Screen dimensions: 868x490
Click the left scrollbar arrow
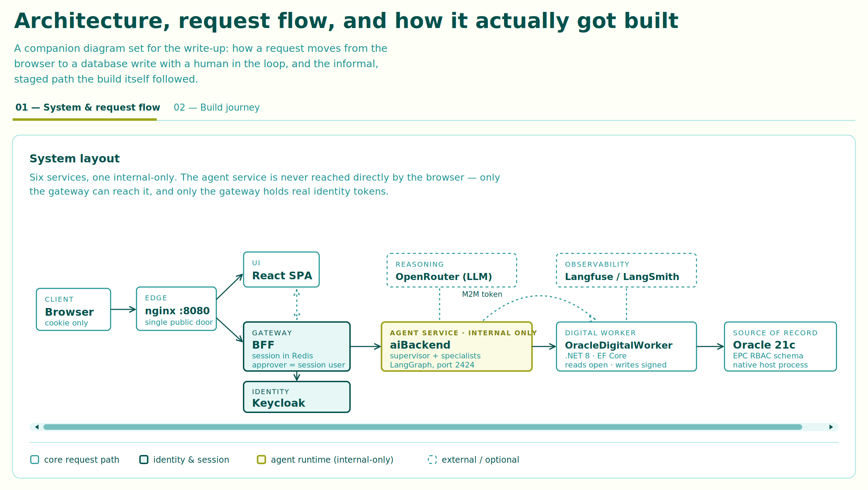tap(37, 427)
